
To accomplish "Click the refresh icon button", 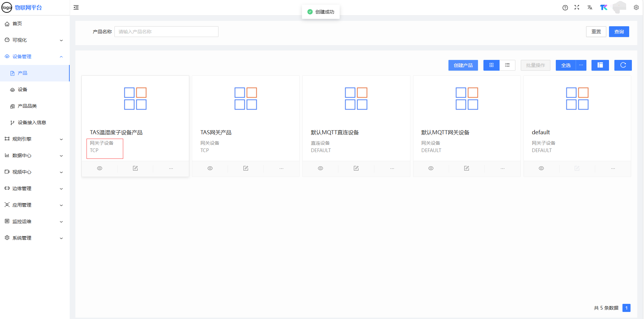I will 623,65.
